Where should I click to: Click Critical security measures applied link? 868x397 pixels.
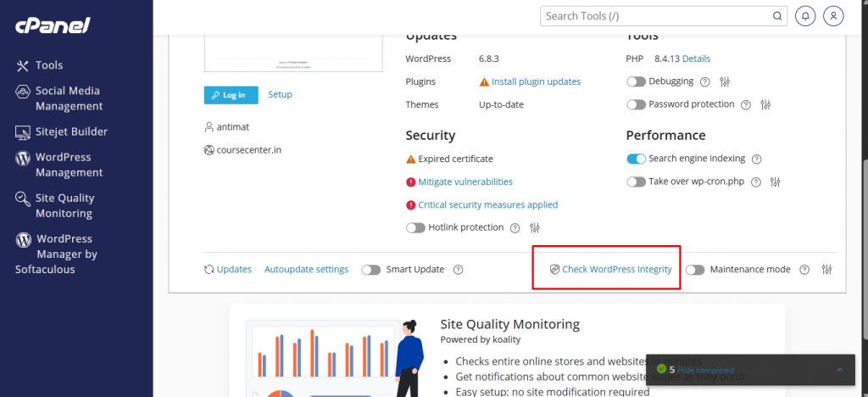pos(487,205)
